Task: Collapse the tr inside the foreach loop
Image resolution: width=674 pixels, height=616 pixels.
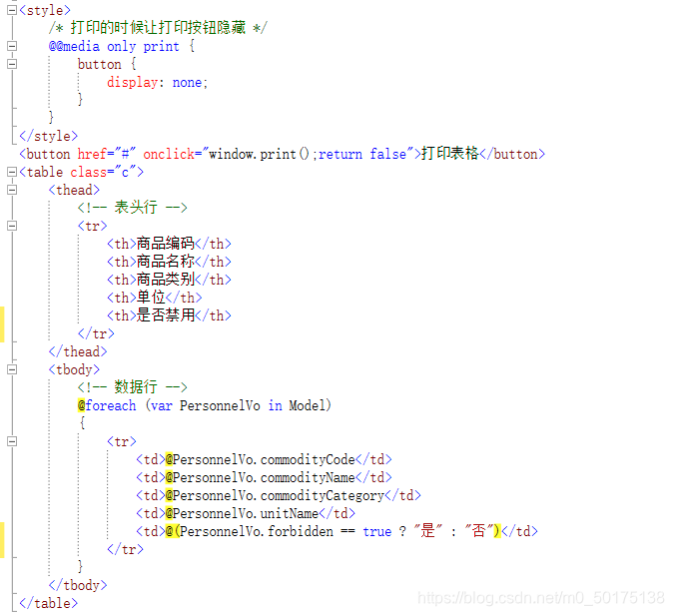Action: (12, 441)
